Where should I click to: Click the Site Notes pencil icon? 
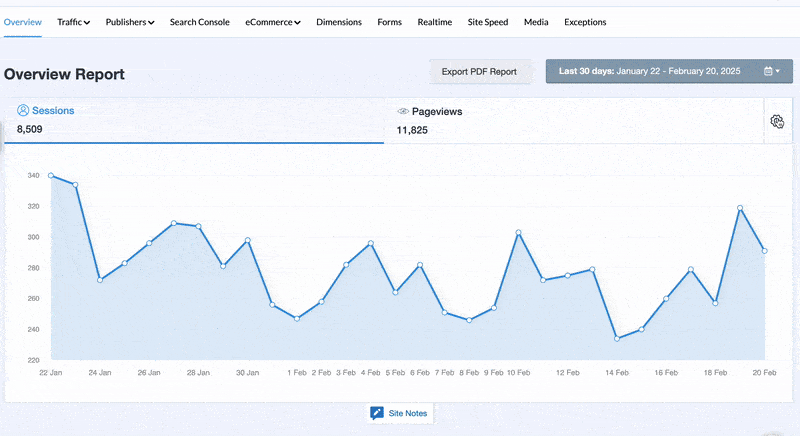[377, 413]
